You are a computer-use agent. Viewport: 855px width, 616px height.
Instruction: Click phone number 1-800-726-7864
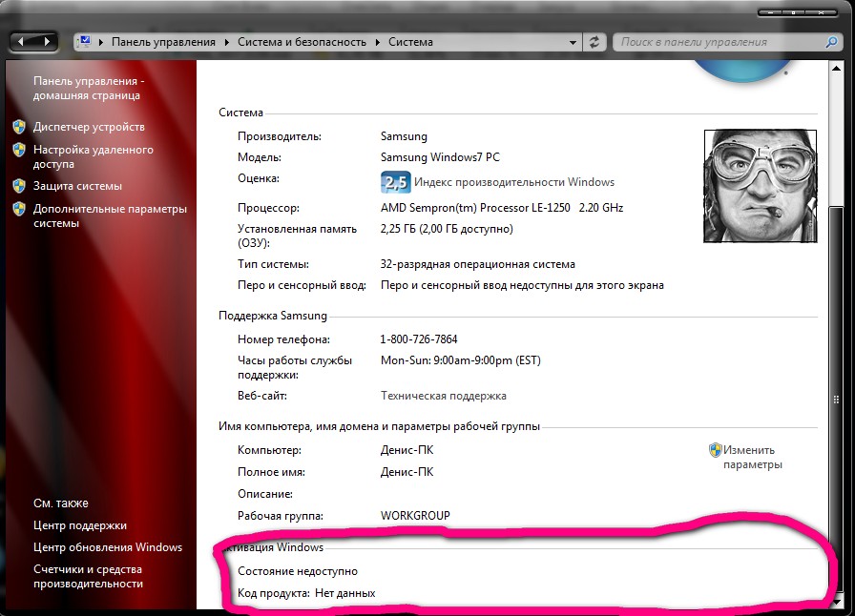pyautogui.click(x=419, y=339)
